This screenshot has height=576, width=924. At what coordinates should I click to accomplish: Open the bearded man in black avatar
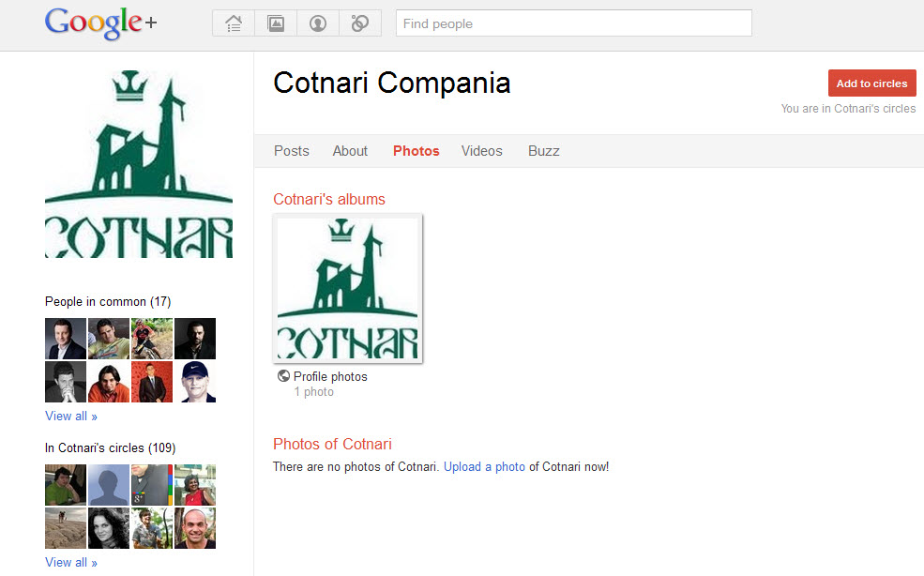click(195, 339)
